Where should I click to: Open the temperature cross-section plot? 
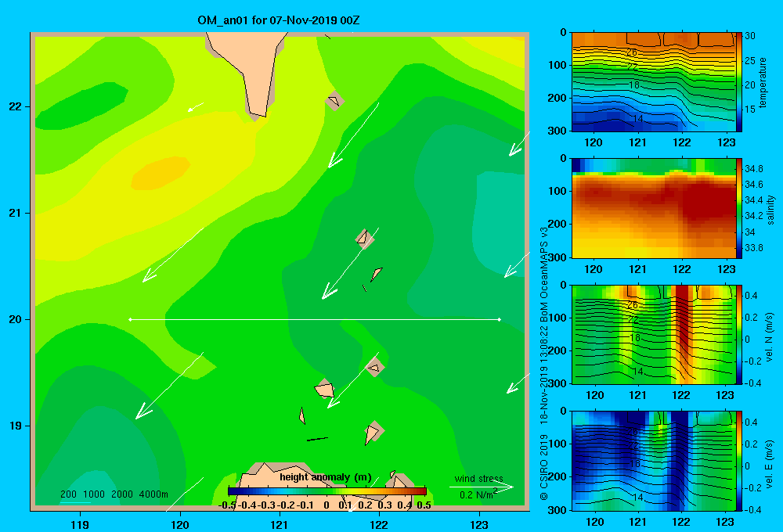pyautogui.click(x=653, y=82)
